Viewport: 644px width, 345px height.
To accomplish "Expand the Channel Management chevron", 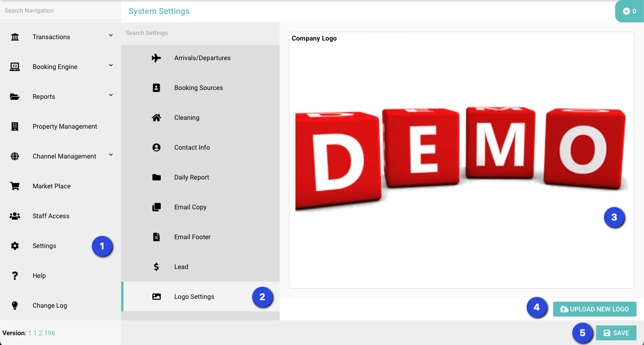I will point(111,155).
